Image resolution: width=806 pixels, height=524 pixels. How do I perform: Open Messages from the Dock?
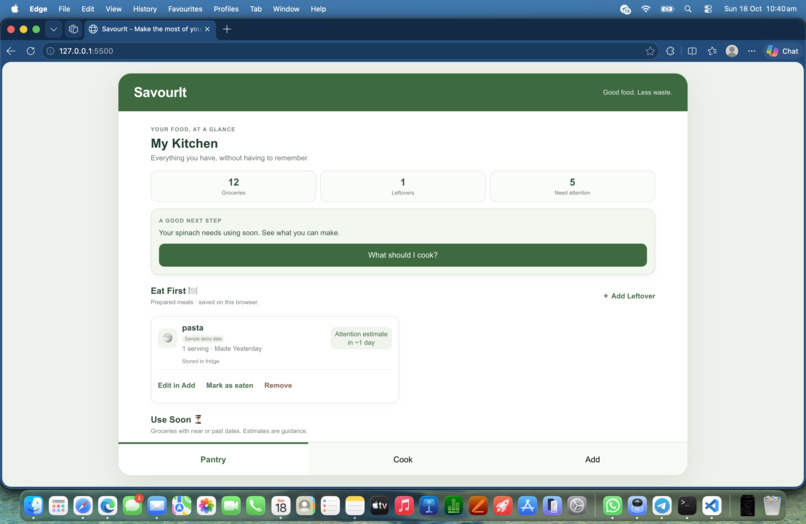(x=132, y=506)
